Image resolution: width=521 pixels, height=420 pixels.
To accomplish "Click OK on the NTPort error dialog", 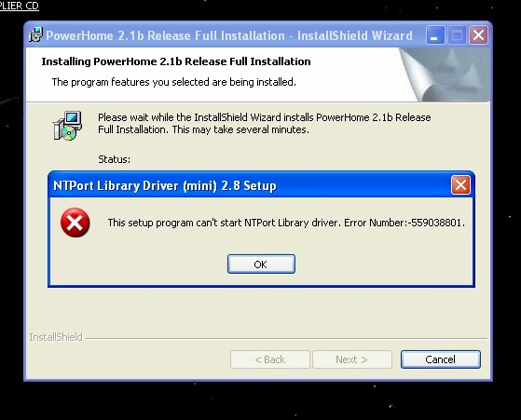I will click(x=261, y=264).
